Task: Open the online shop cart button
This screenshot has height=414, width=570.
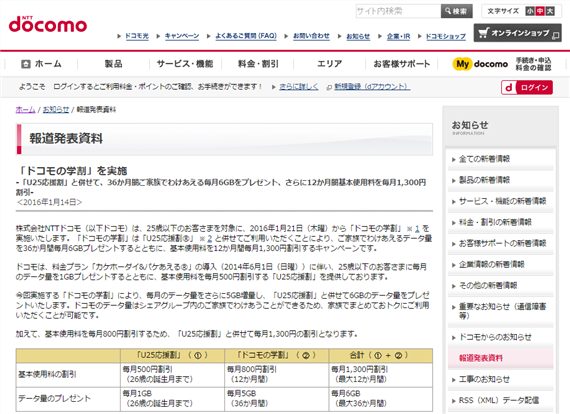Action: point(517,33)
